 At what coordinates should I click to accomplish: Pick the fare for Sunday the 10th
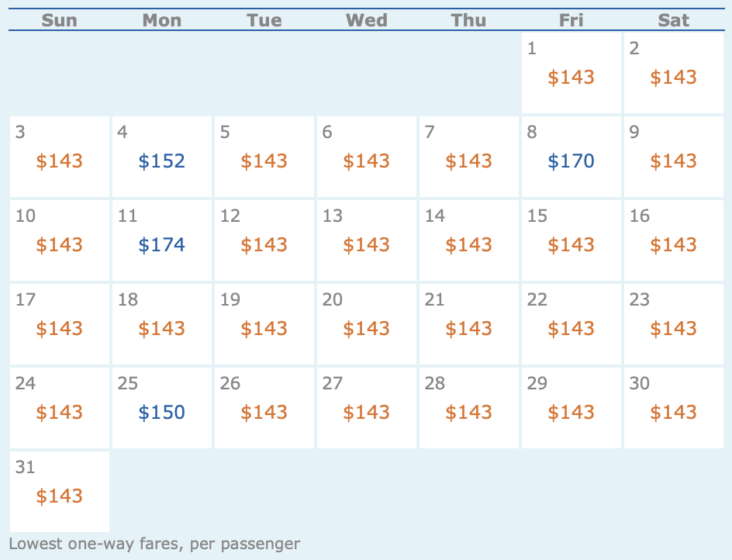click(60, 245)
